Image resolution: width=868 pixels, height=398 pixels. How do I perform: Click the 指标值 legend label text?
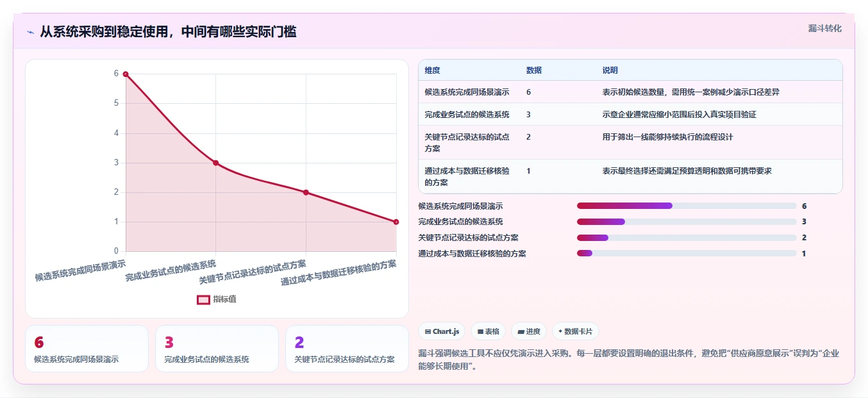(x=224, y=299)
